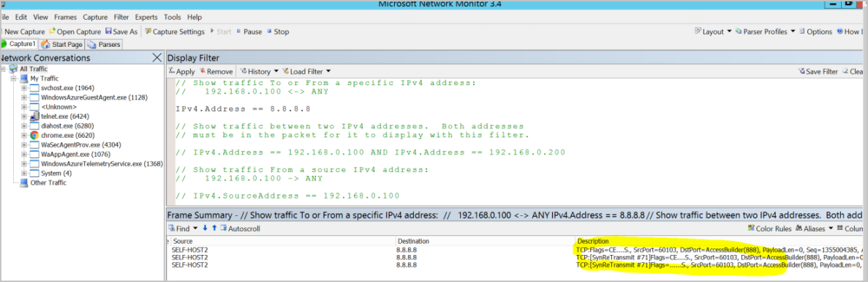The image size is (868, 282).
Task: Click the Find icon in Frame Summary
Action: coord(172,229)
